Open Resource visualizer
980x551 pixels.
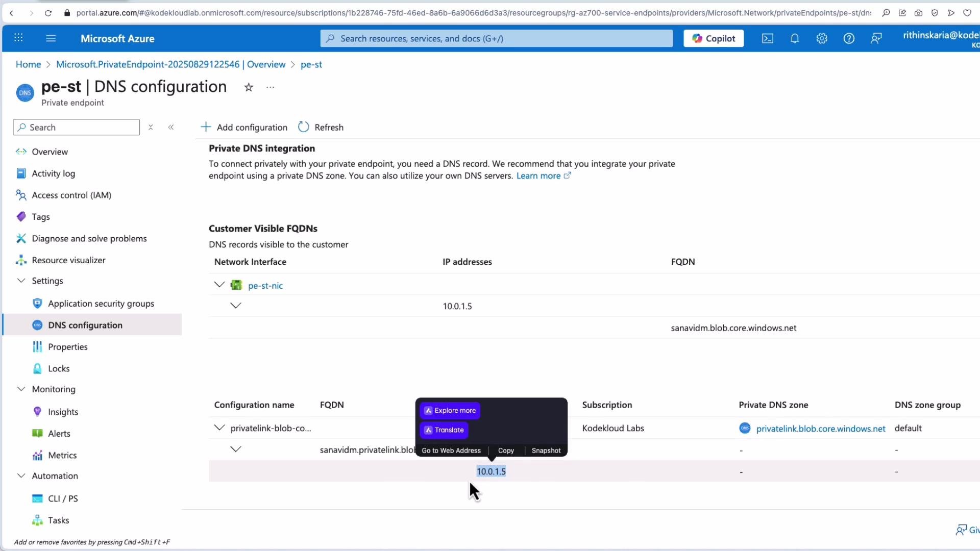(68, 260)
